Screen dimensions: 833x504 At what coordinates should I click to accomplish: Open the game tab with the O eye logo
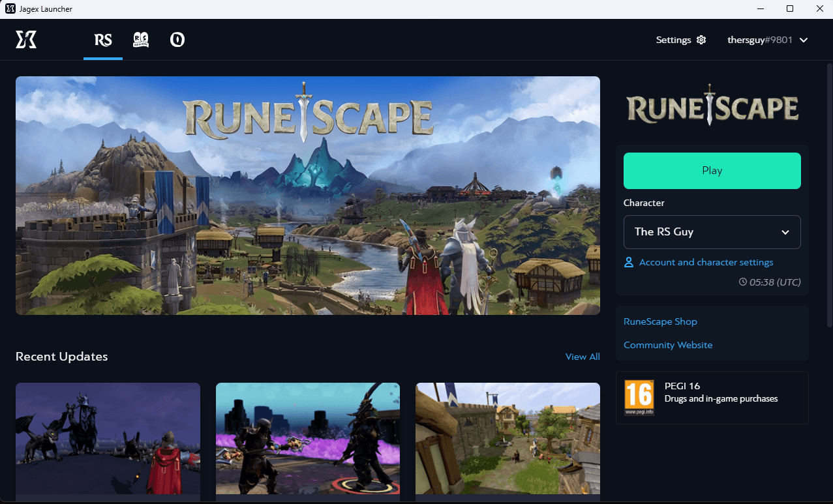tap(177, 40)
